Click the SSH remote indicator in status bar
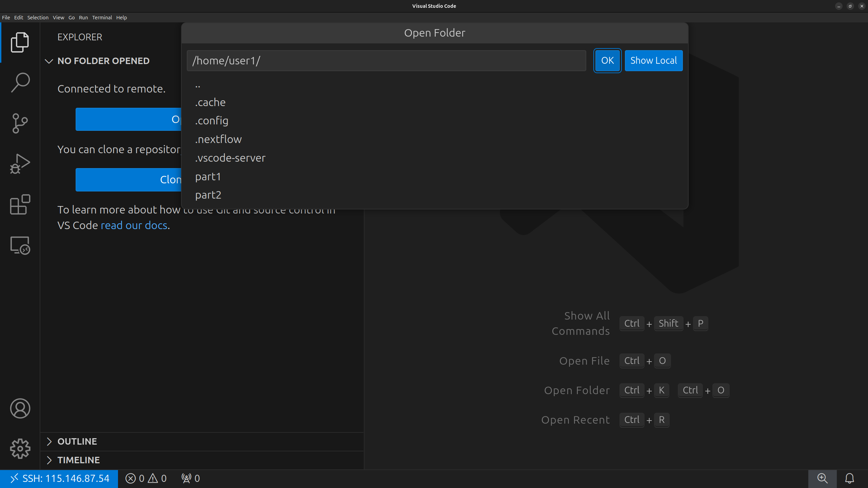Image resolution: width=868 pixels, height=488 pixels. pos(59,478)
